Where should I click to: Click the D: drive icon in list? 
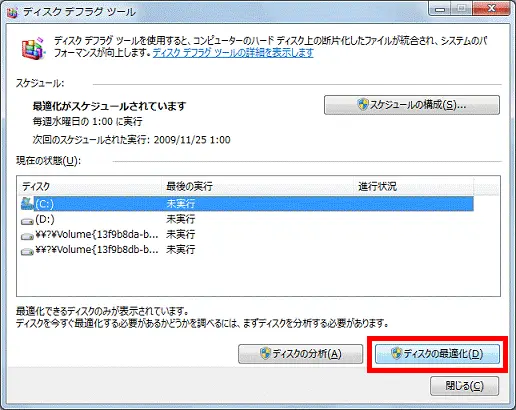pos(27,221)
